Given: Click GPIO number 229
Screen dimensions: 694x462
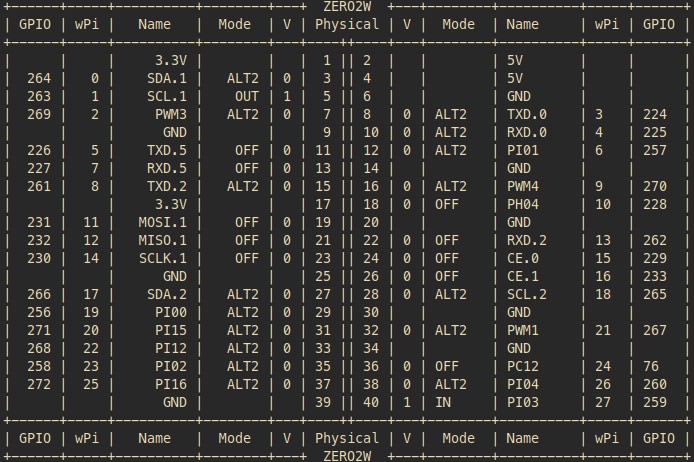Looking at the screenshot, I should click(x=655, y=258).
